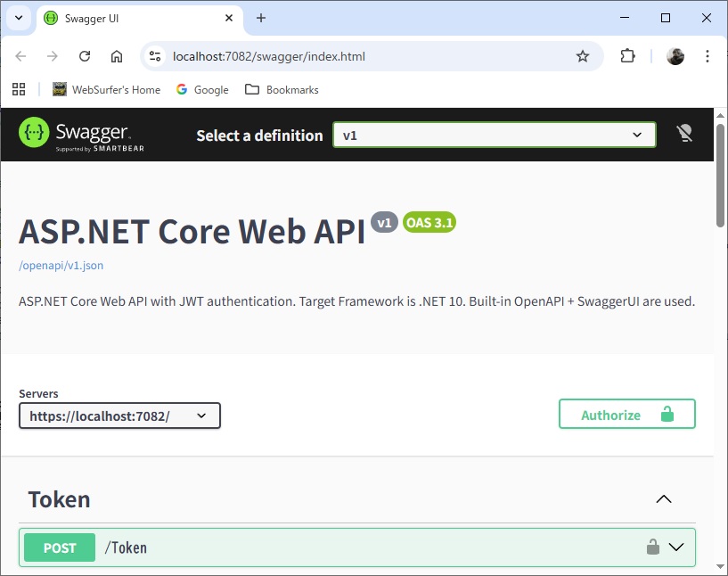728x576 pixels.
Task: Open the tab search dropdown
Action: [18, 18]
